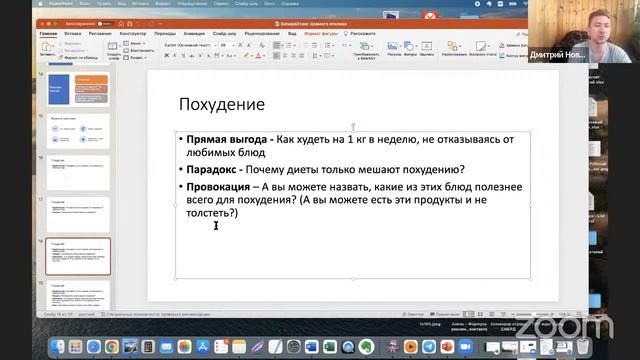Viewport: 640px width, 360px height.
Task: Switch to the Конструктор ribbon tab
Action: pos(133,33)
